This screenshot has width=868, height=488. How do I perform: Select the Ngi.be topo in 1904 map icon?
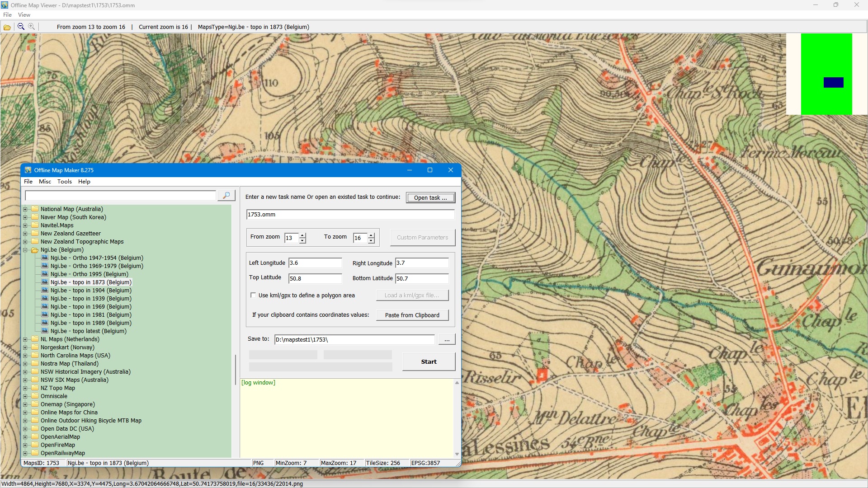point(45,290)
